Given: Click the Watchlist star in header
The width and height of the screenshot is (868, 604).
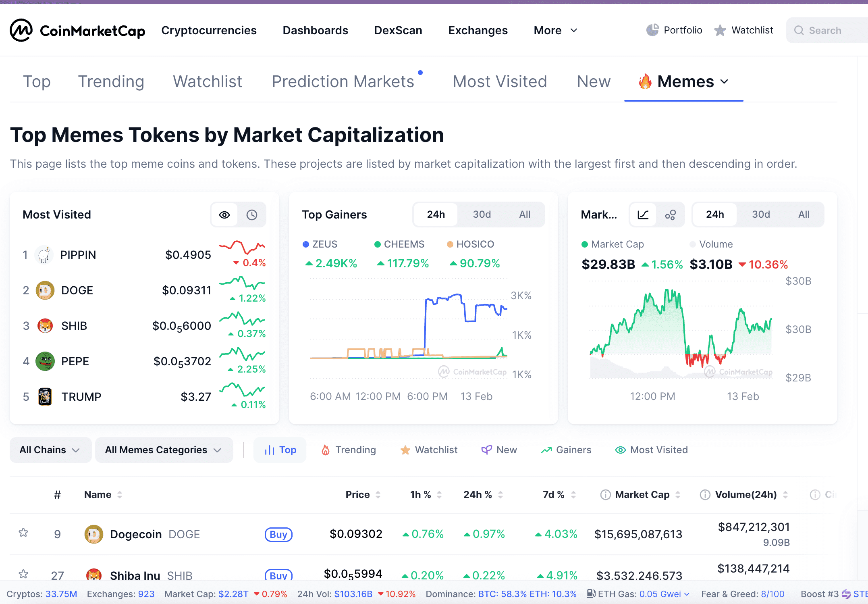Looking at the screenshot, I should 720,30.
